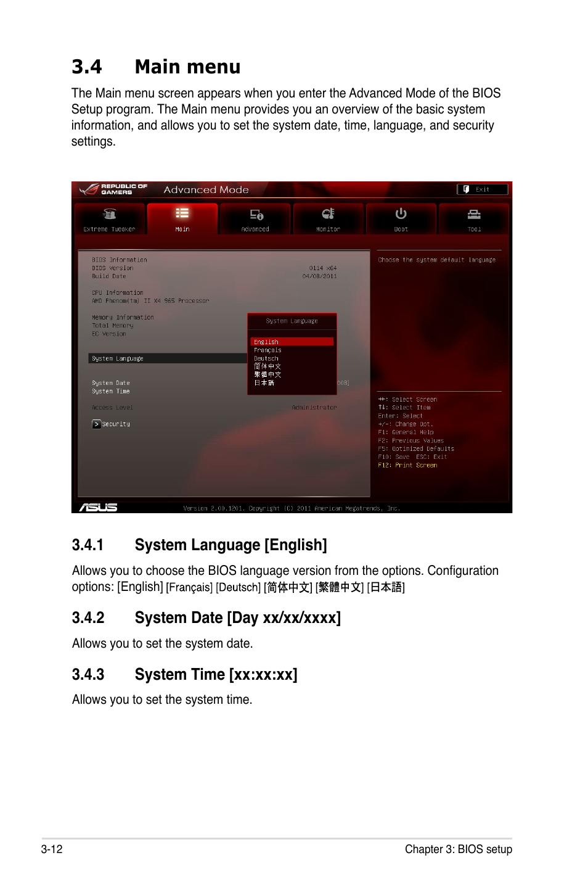Open the Tool tab
588x887 pixels.
(x=474, y=219)
